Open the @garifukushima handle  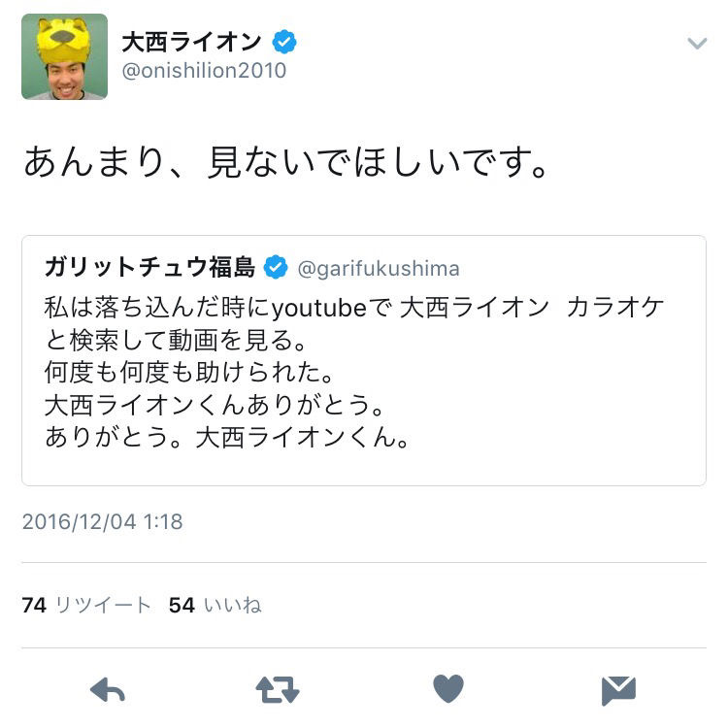tap(379, 269)
